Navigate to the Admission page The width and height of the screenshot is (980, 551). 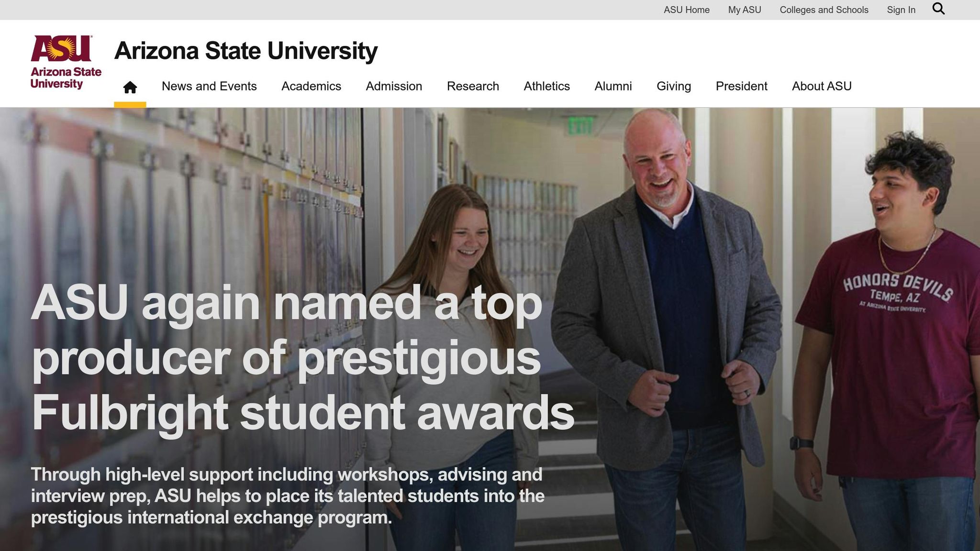393,86
